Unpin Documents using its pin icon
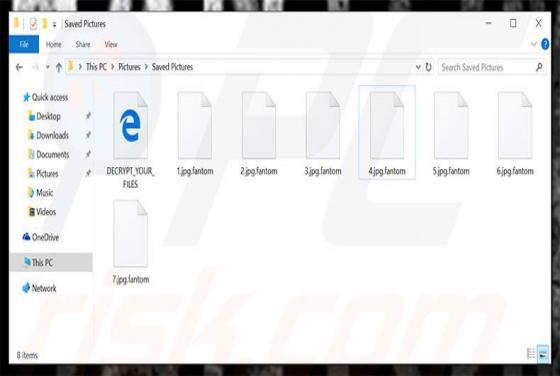This screenshot has height=376, width=560. (88, 154)
